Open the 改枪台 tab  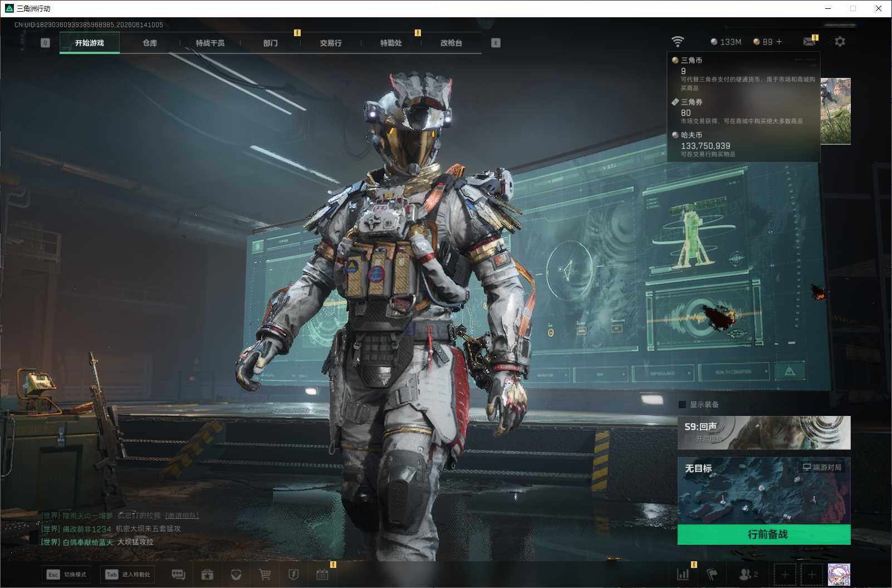point(451,43)
